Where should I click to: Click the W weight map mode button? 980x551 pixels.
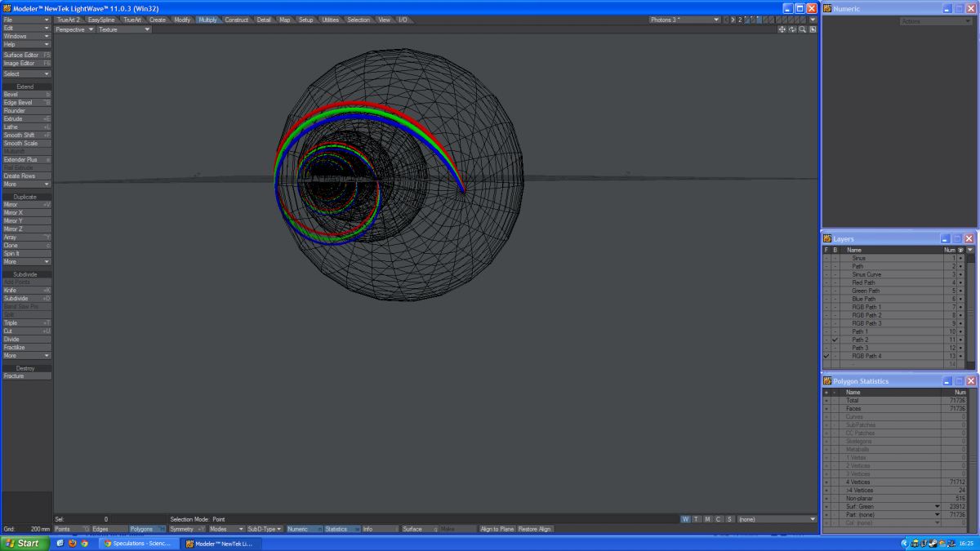pyautogui.click(x=685, y=519)
